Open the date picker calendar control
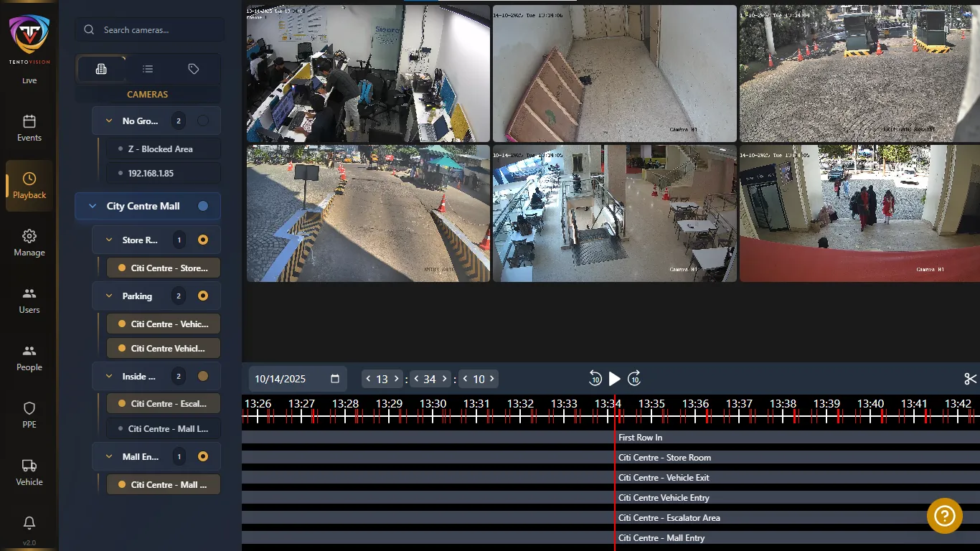Image resolution: width=980 pixels, height=551 pixels. [x=335, y=378]
